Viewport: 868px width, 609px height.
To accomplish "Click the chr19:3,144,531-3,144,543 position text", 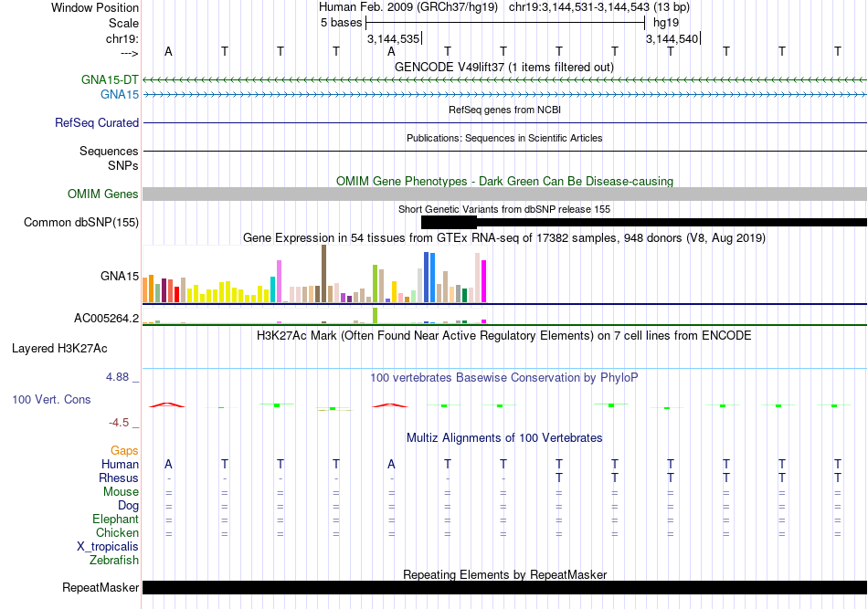I will click(x=599, y=7).
